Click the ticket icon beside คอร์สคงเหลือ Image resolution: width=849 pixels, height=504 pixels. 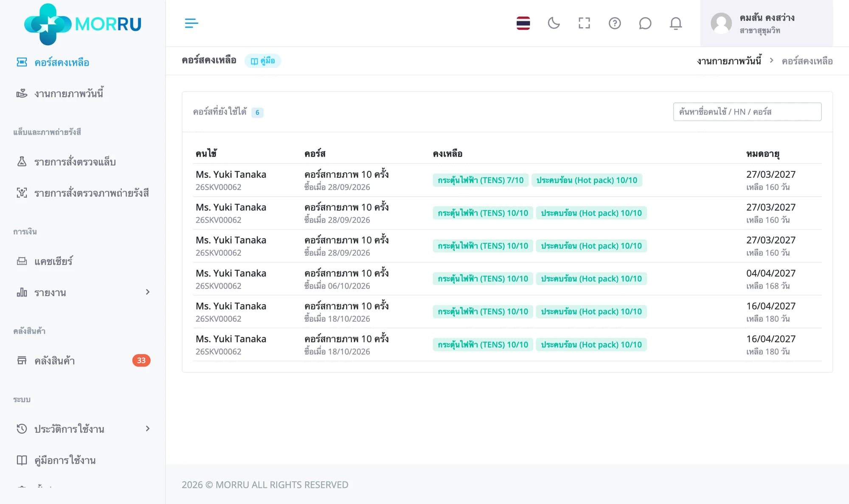[22, 62]
